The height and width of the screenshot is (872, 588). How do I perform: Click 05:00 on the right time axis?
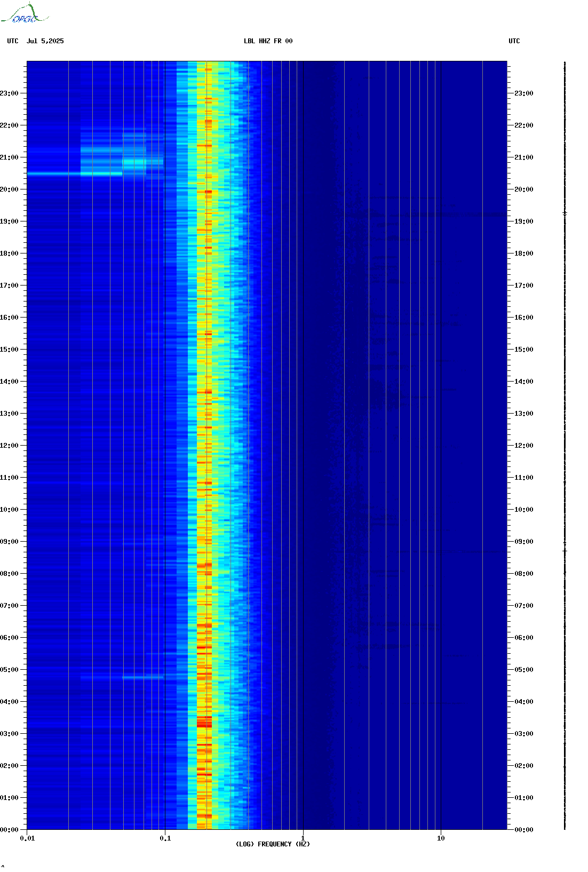523,670
